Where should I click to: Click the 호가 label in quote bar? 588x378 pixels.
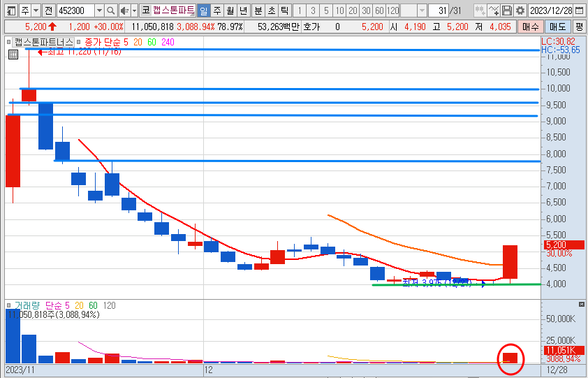tap(311, 27)
